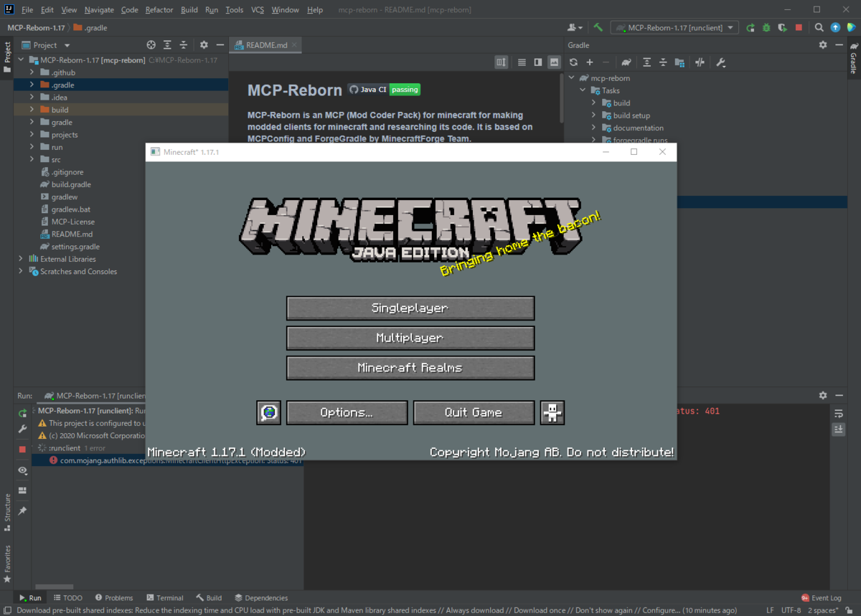
Task: Open Gradle panel options gear
Action: click(x=823, y=44)
